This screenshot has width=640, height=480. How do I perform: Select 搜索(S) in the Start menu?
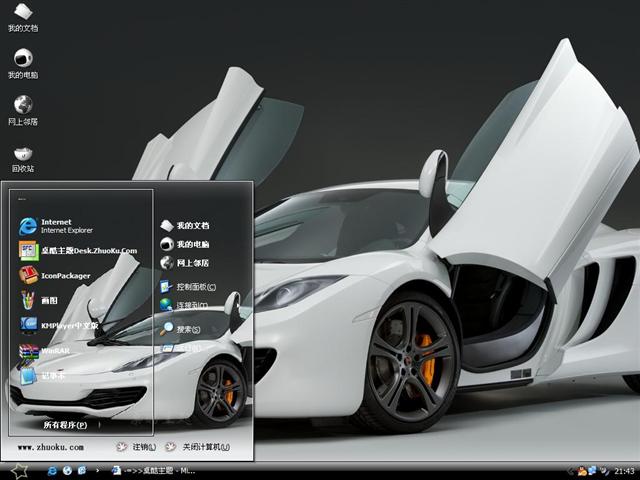pyautogui.click(x=187, y=328)
